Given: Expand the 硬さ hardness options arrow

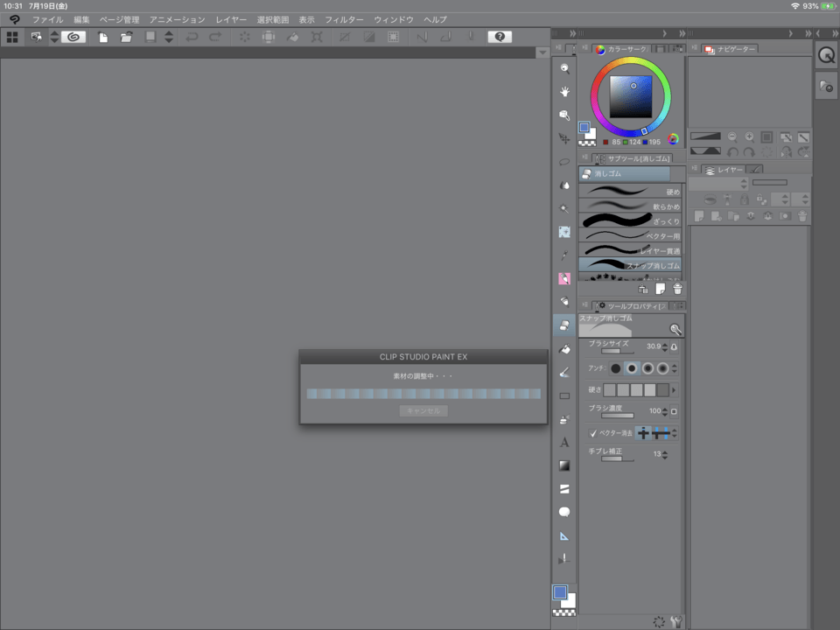Looking at the screenshot, I should (675, 389).
